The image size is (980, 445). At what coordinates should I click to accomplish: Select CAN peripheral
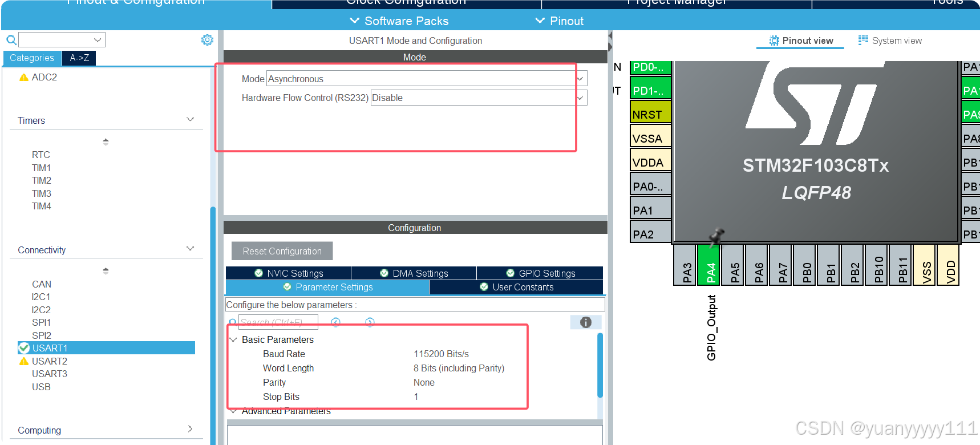coord(42,284)
